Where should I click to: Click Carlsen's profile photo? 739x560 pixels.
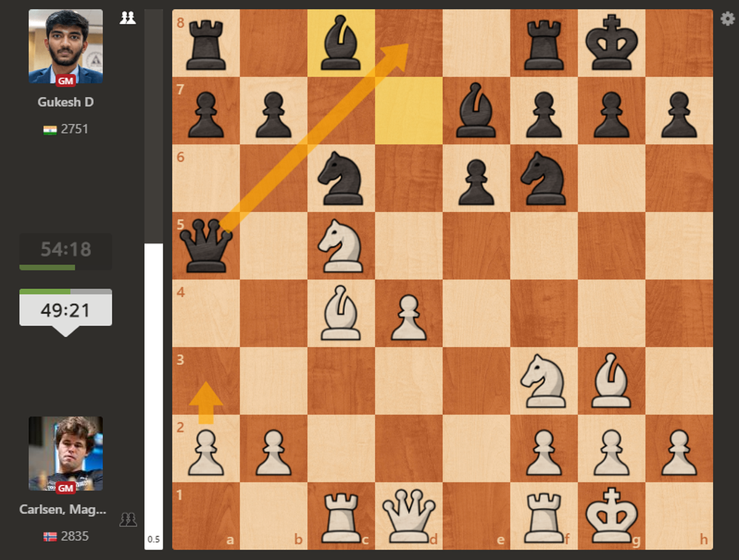66,453
